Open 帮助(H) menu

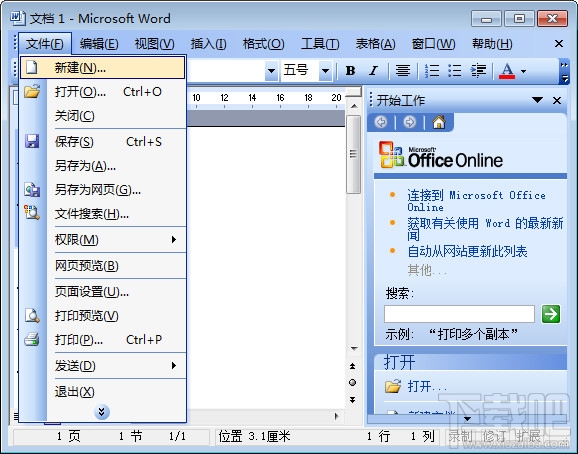pos(492,44)
